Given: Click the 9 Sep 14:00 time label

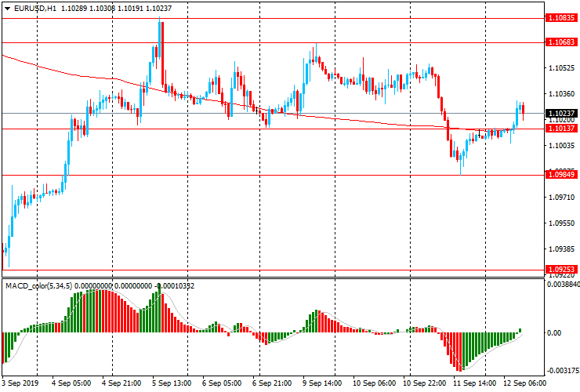Looking at the screenshot, I should coord(323,384).
